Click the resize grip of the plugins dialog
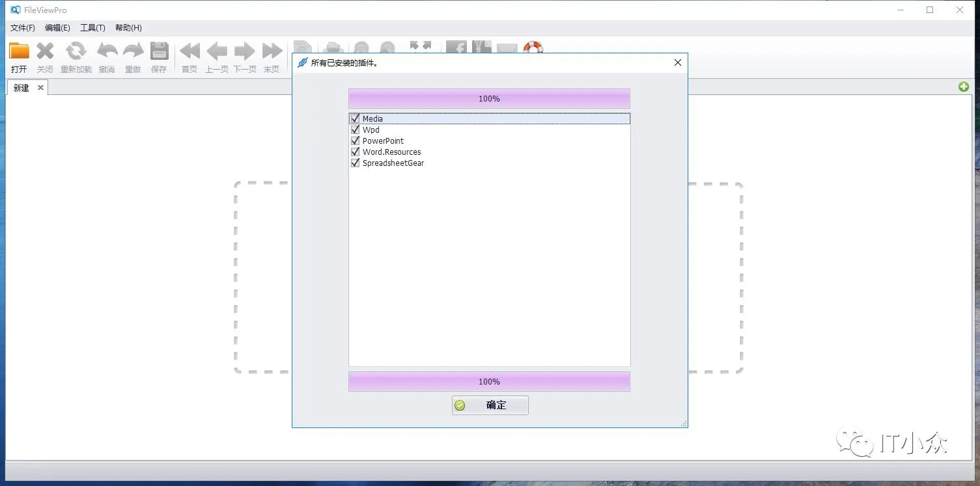980x486 pixels. point(683,423)
